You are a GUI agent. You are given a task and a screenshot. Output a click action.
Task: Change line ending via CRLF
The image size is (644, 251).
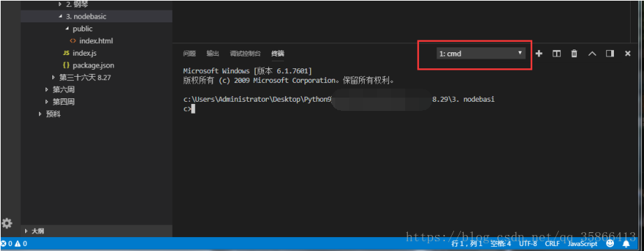coord(552,243)
